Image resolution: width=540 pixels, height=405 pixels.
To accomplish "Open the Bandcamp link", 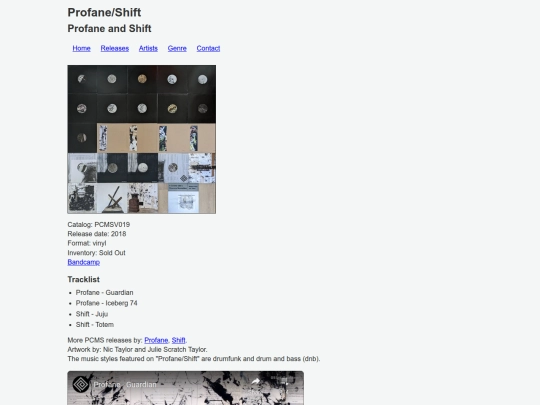I will pyautogui.click(x=84, y=262).
